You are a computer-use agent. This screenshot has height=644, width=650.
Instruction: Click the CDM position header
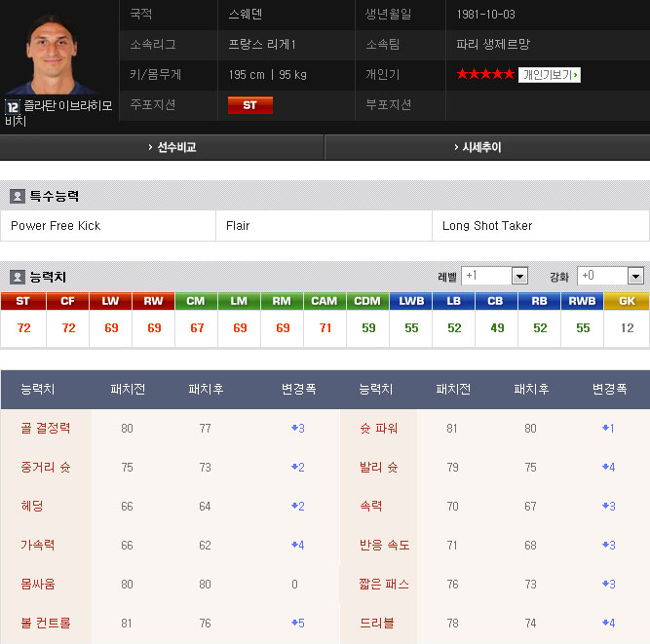click(367, 301)
